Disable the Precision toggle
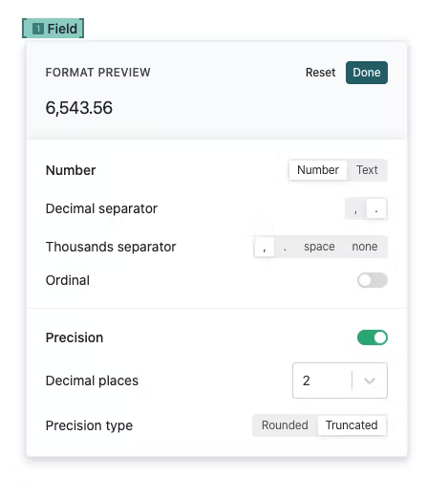 [x=373, y=337]
